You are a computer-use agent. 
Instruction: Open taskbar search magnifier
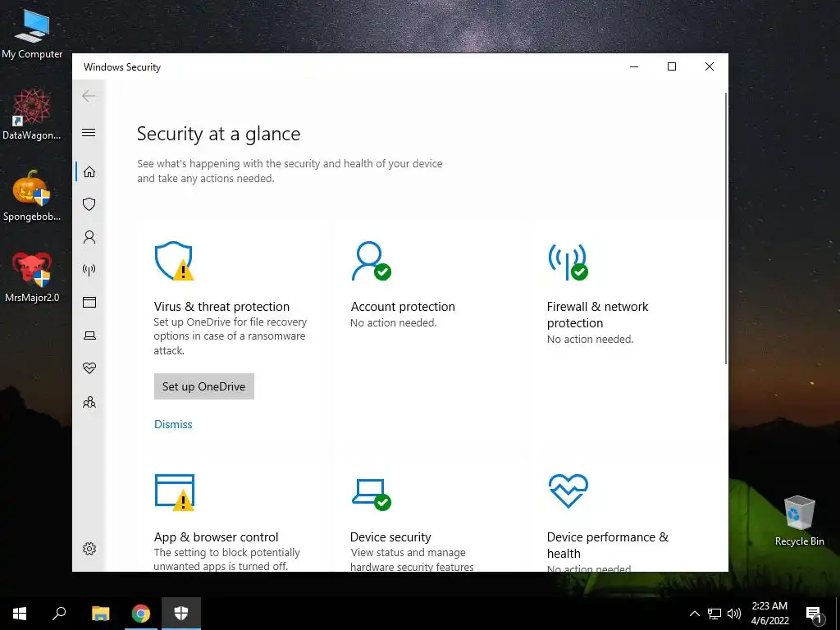point(59,614)
